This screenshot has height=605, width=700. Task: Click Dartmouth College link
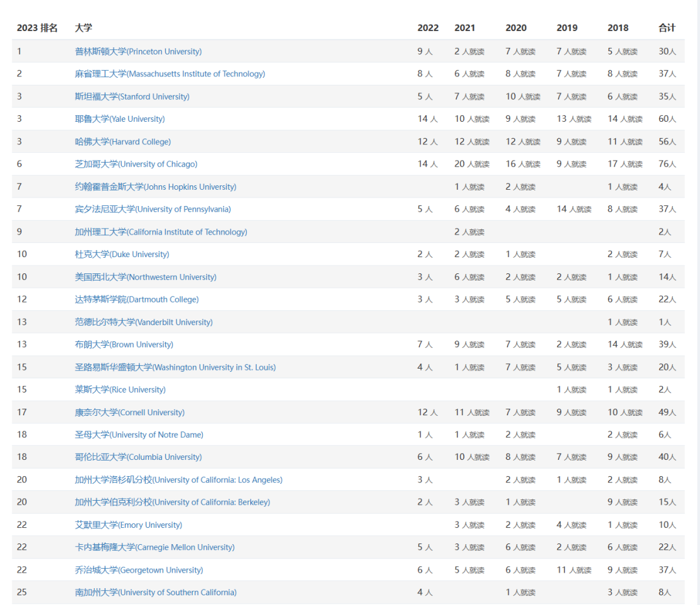pos(137,299)
